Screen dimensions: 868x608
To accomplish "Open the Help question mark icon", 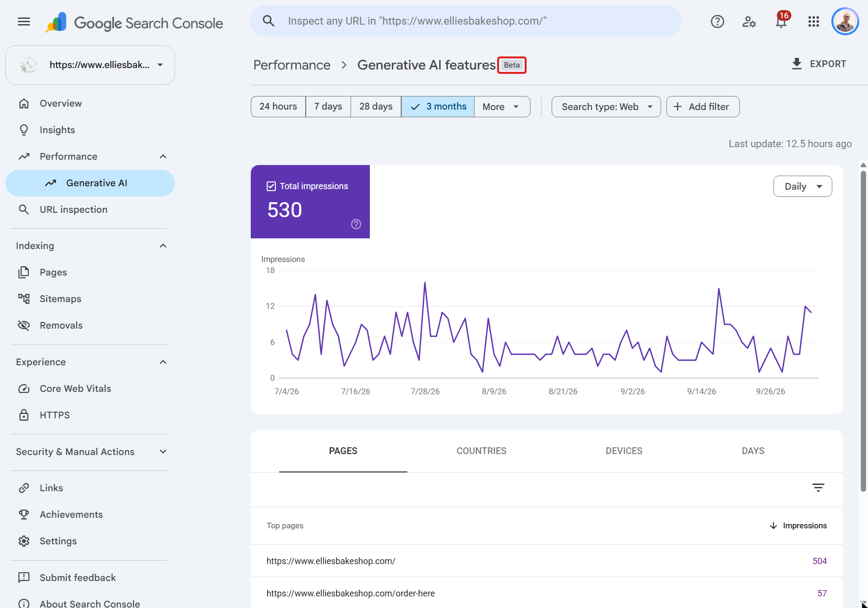I will (717, 21).
